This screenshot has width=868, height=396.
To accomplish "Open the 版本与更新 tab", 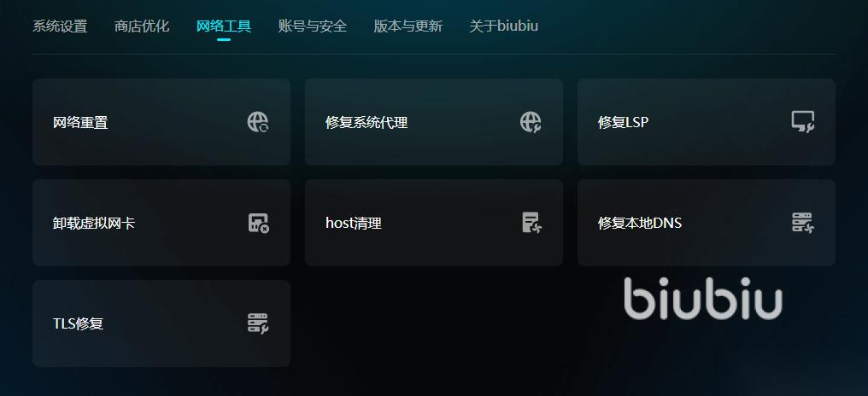I will [x=408, y=26].
